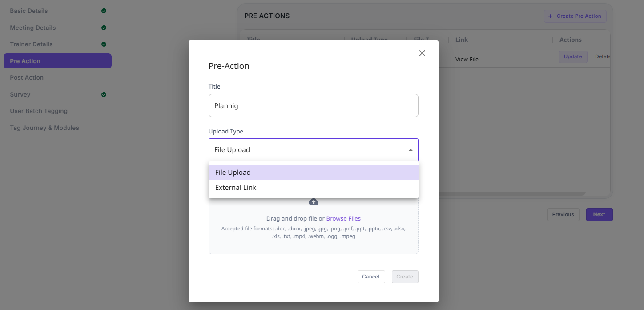Click the Browse Files link
Screen dimensions: 644x310
click(x=343, y=218)
